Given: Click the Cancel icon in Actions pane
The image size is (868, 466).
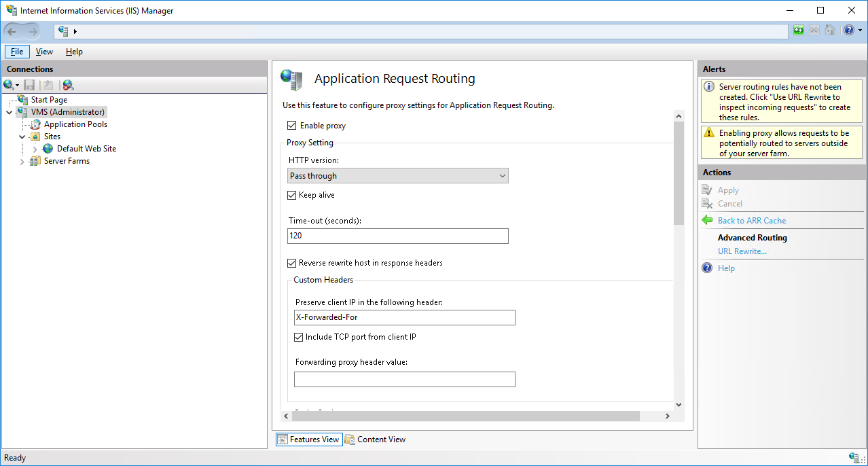Looking at the screenshot, I should (x=707, y=204).
